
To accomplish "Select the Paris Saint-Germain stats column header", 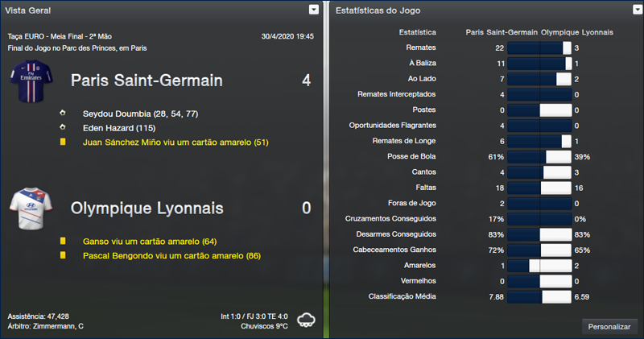I will point(502,32).
